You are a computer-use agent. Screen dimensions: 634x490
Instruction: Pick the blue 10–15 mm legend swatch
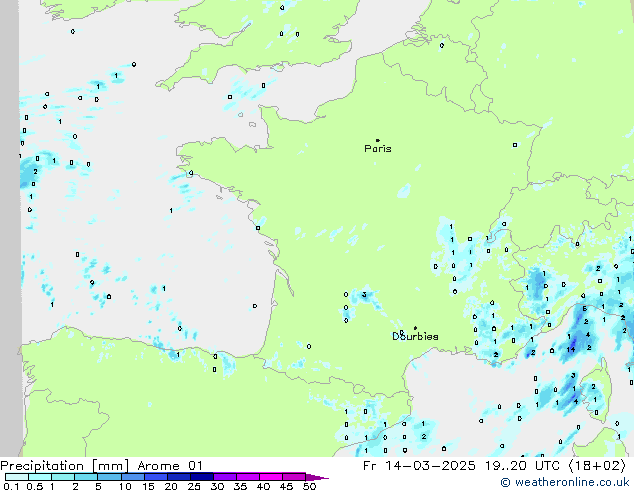tap(133, 477)
